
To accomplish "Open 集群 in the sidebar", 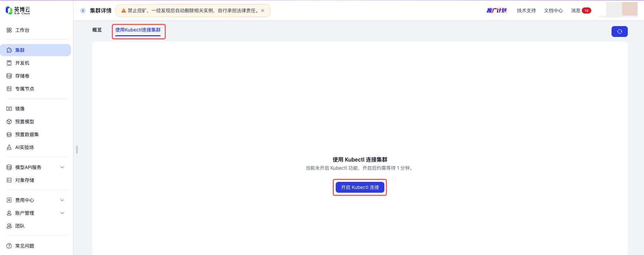I will 35,50.
